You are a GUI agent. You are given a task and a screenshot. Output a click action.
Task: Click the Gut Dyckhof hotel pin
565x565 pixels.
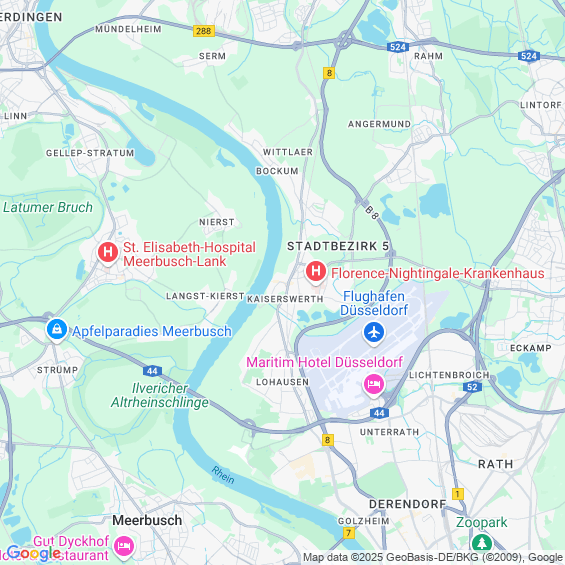coord(124,547)
